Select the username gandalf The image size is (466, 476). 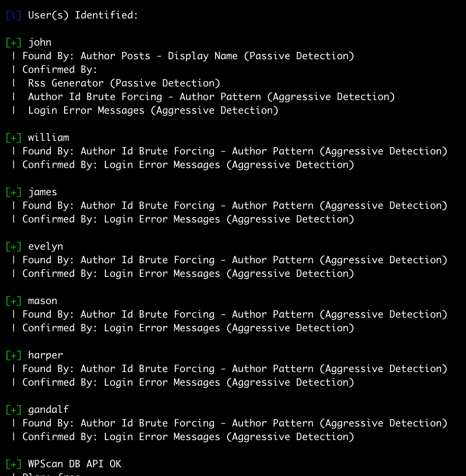click(x=49, y=409)
